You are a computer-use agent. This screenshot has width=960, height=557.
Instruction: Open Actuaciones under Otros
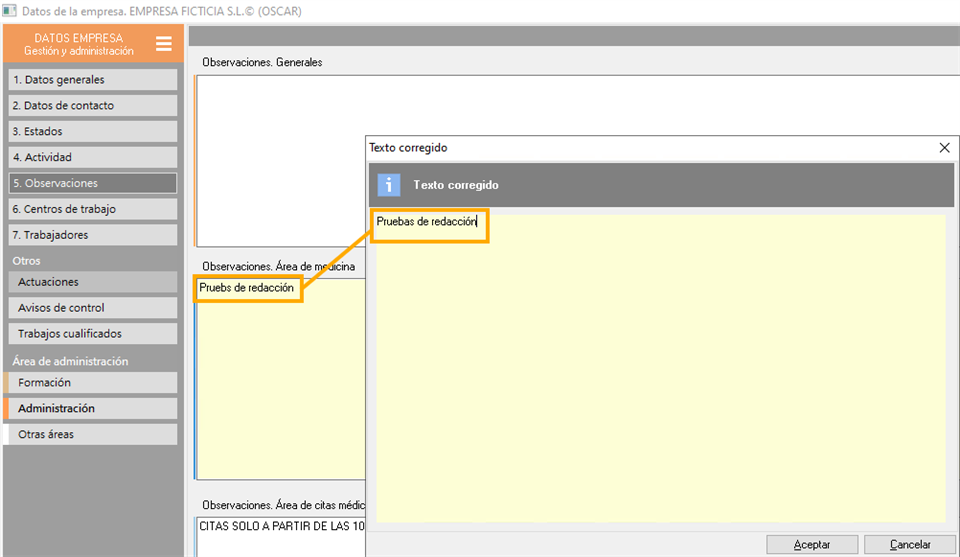tap(93, 282)
